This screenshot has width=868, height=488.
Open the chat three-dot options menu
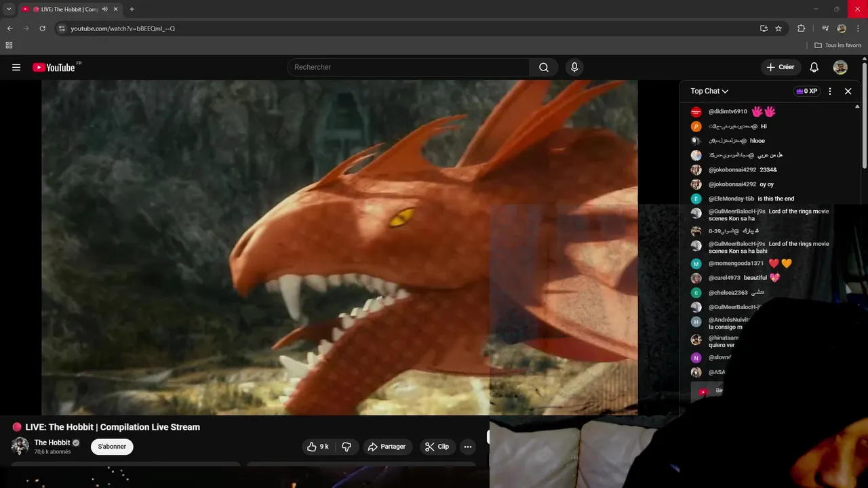point(830,91)
